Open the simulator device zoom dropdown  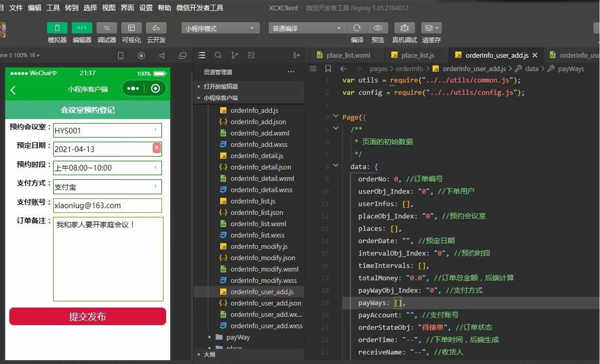20,56
